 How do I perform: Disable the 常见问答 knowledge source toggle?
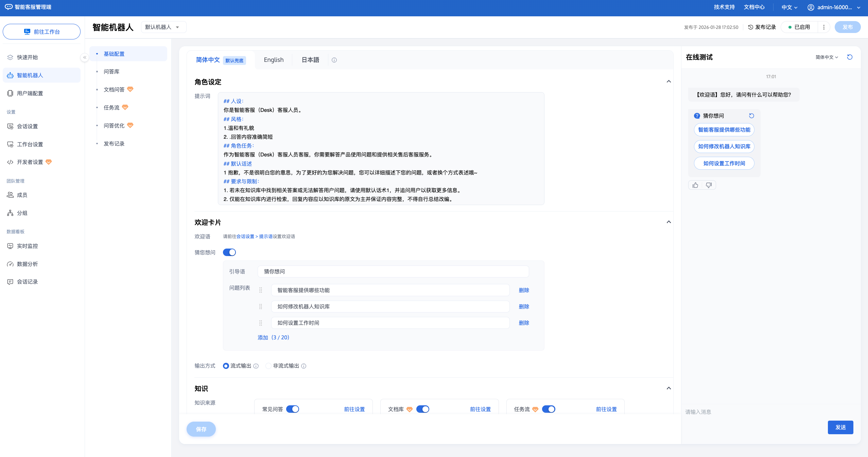pyautogui.click(x=292, y=409)
